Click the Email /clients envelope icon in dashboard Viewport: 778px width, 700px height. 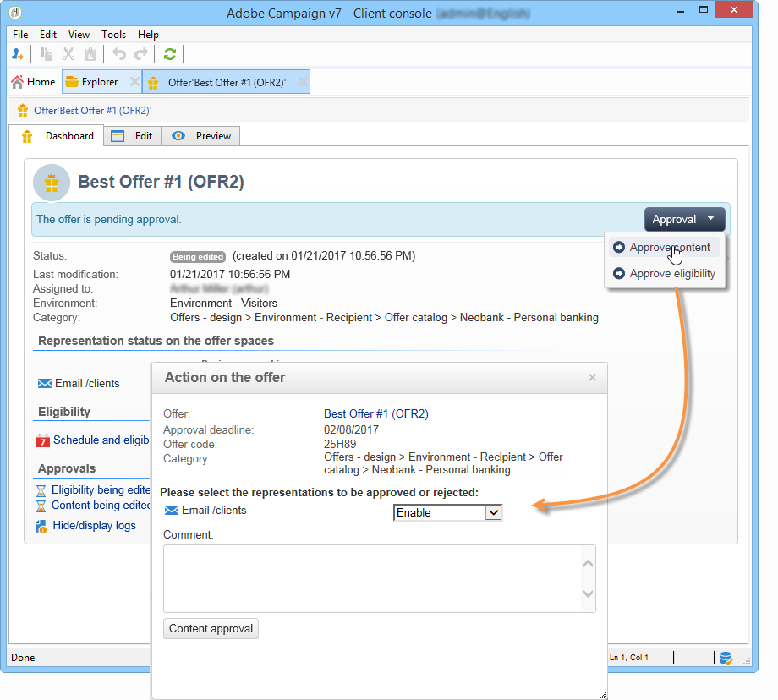click(x=45, y=384)
